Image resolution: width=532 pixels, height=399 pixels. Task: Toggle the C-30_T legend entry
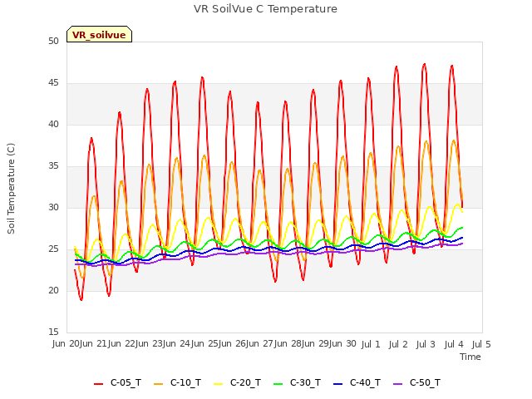(x=297, y=382)
